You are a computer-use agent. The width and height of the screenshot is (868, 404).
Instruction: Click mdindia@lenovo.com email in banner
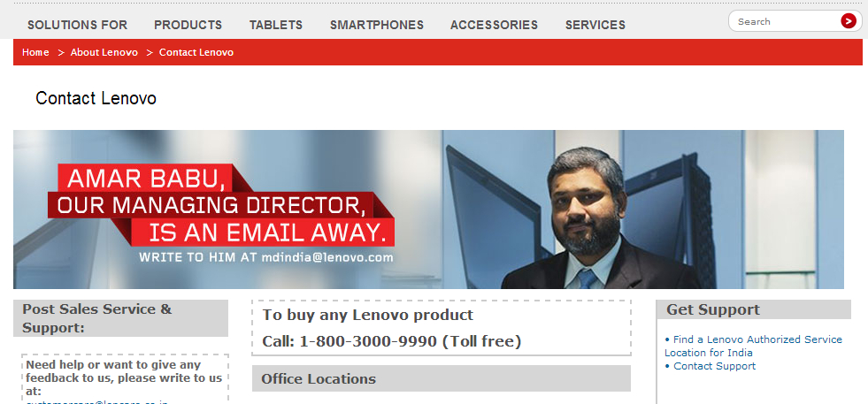pyautogui.click(x=327, y=257)
